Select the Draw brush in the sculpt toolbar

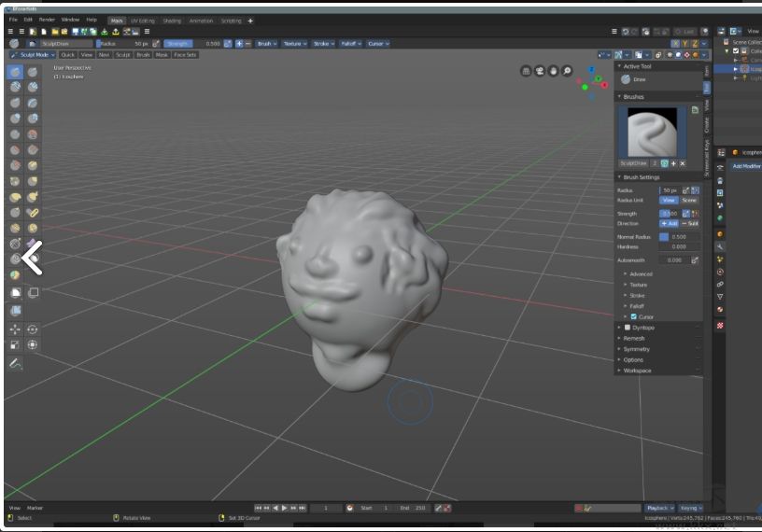[16, 72]
